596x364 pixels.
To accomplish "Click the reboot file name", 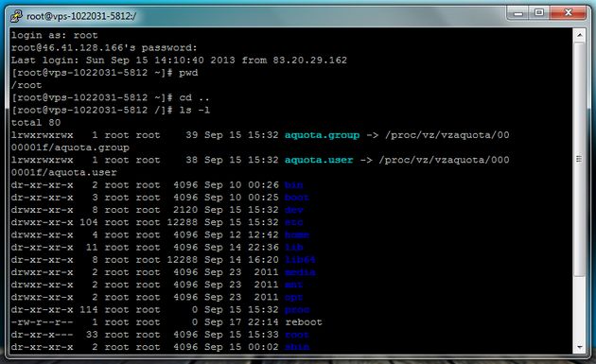I will [304, 322].
